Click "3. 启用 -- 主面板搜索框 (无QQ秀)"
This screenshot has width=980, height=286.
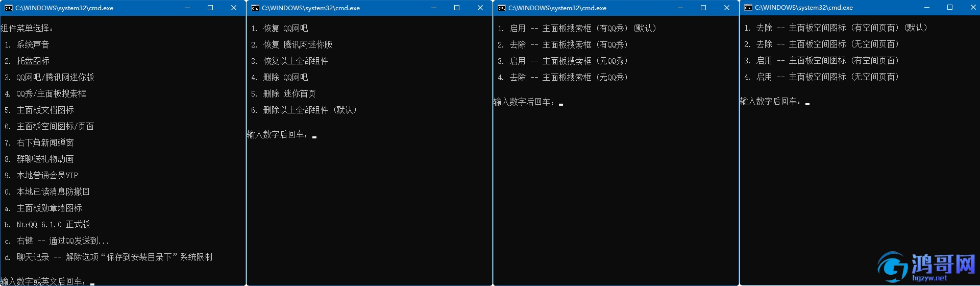(563, 61)
